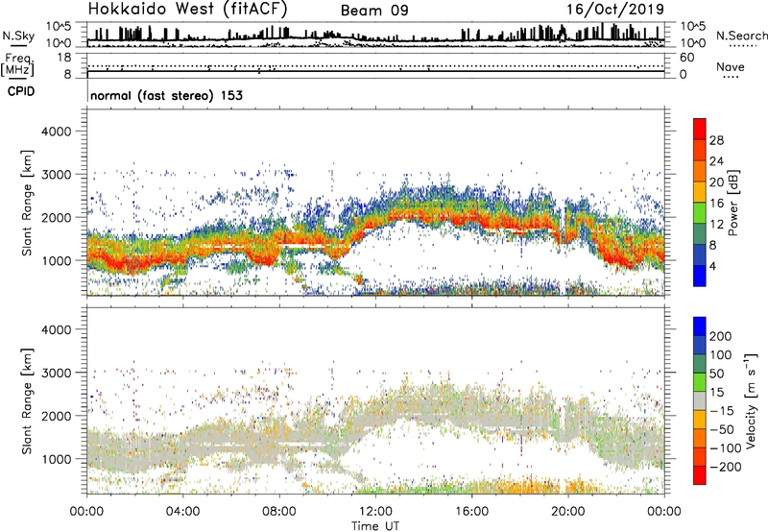Click the 'Slant Range [km]' label of power panel
This screenshot has height=532, width=768.
[27, 203]
